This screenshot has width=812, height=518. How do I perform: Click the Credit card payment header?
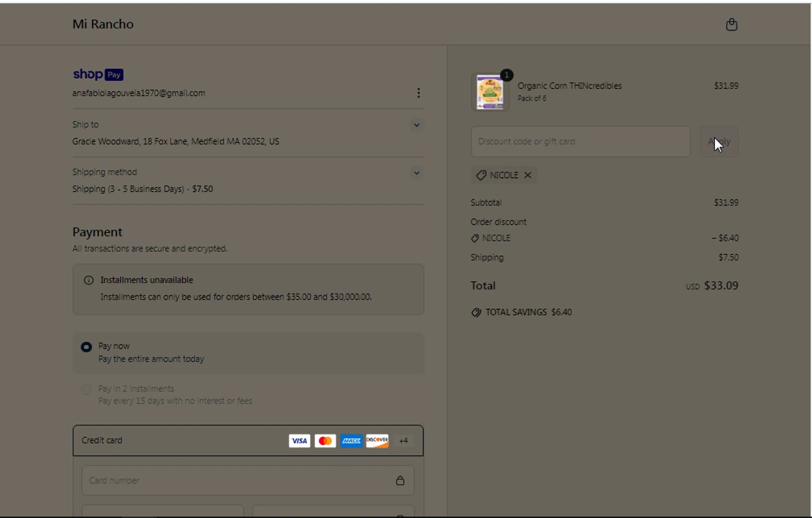[x=248, y=441]
